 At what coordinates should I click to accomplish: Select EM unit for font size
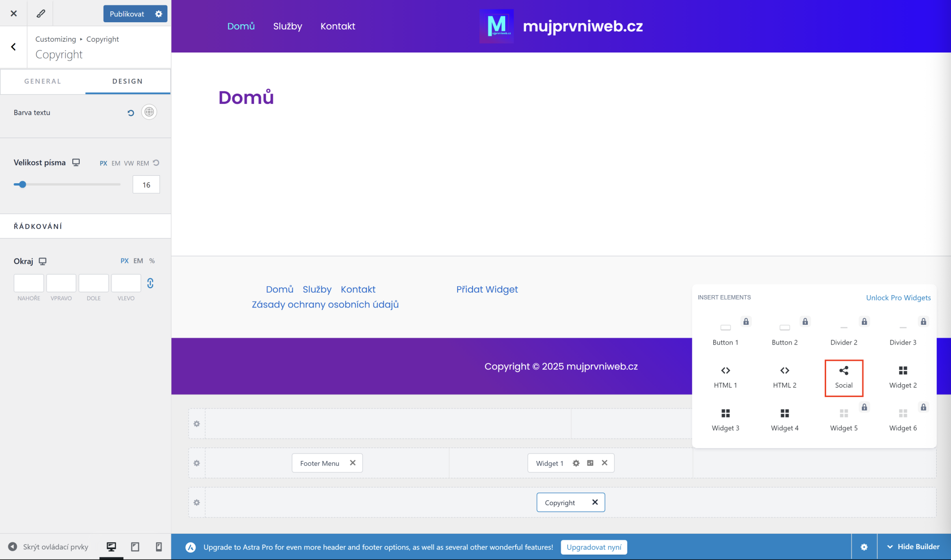[x=116, y=163]
